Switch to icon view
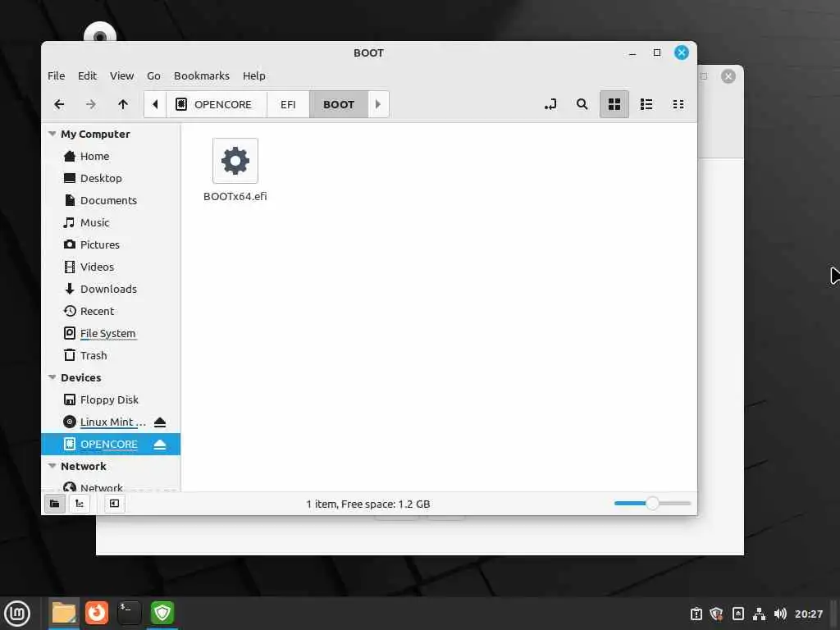 click(614, 104)
